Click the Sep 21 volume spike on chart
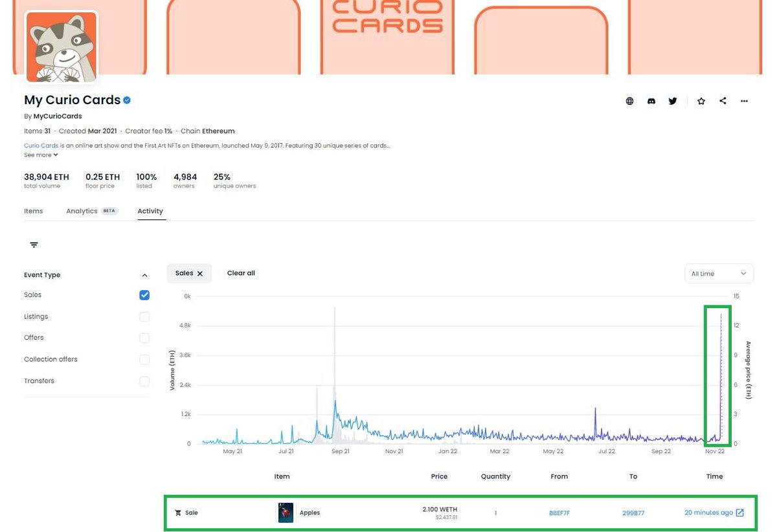 (335, 375)
